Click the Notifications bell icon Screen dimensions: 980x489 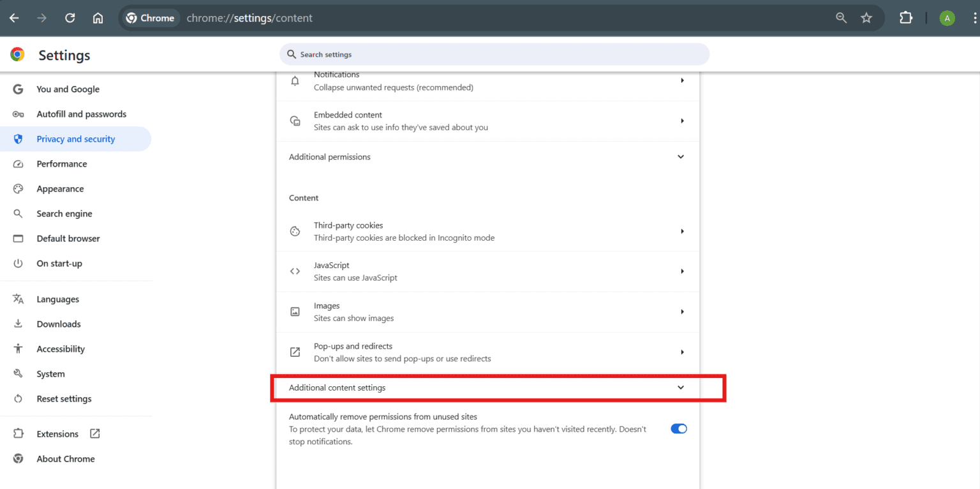tap(295, 80)
